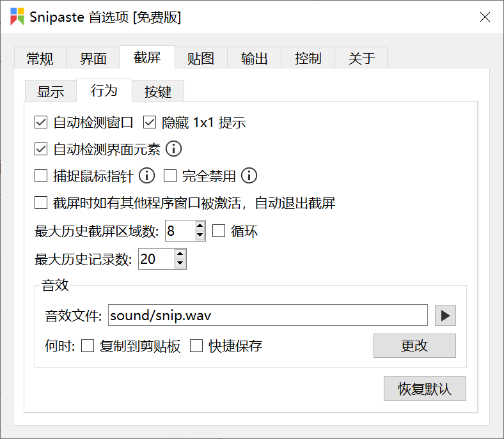Close the Snipaste preferences window
The height and width of the screenshot is (439, 504).
[485, 17]
